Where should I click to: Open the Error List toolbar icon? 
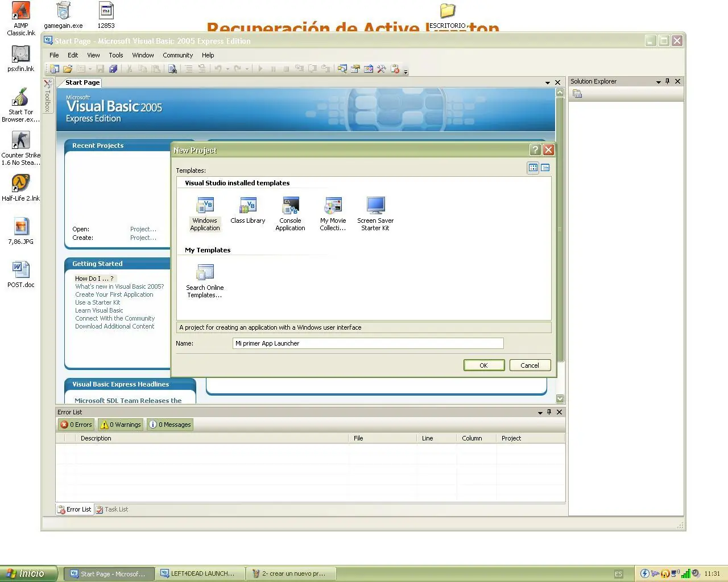tap(395, 69)
